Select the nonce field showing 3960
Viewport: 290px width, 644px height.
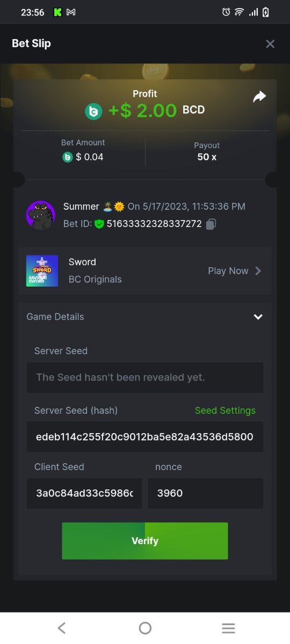coord(206,493)
